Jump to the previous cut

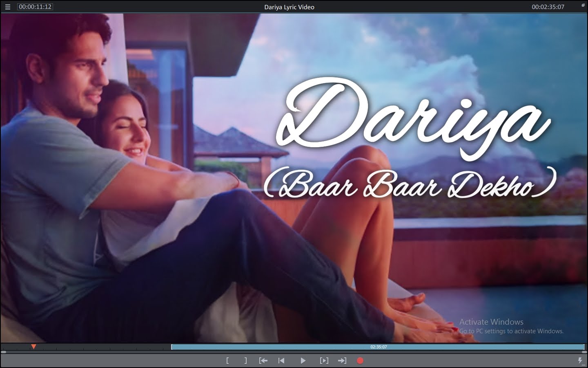(x=263, y=361)
